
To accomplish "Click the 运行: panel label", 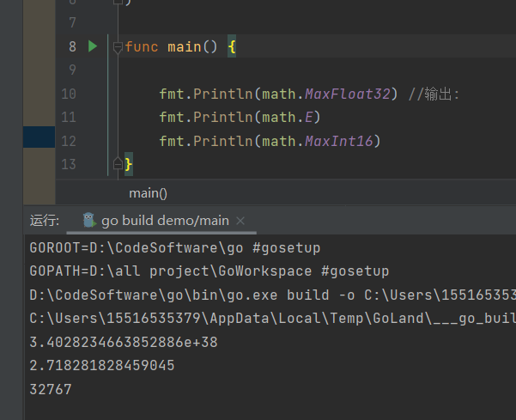I will pyautogui.click(x=45, y=220).
